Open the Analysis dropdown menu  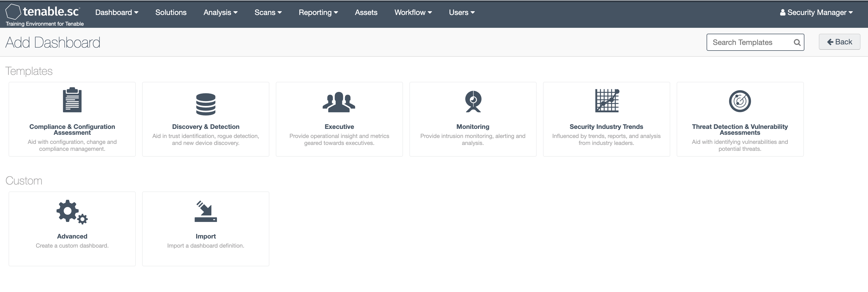click(220, 13)
